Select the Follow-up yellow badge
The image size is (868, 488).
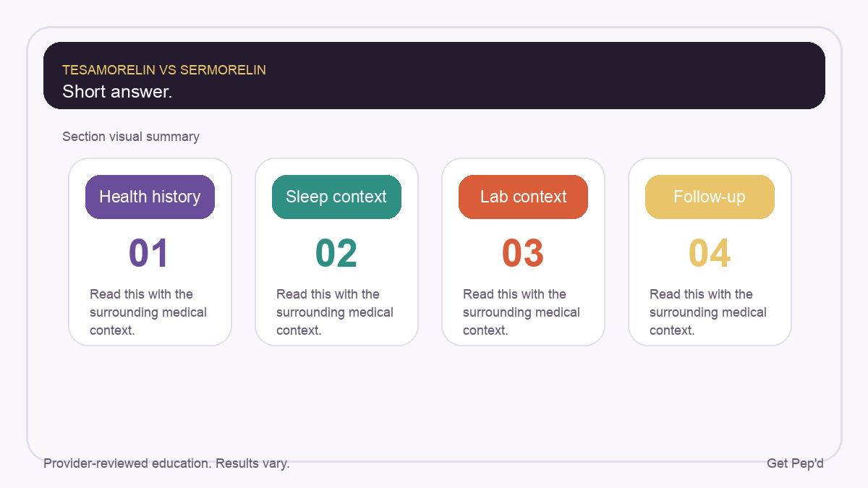[710, 197]
